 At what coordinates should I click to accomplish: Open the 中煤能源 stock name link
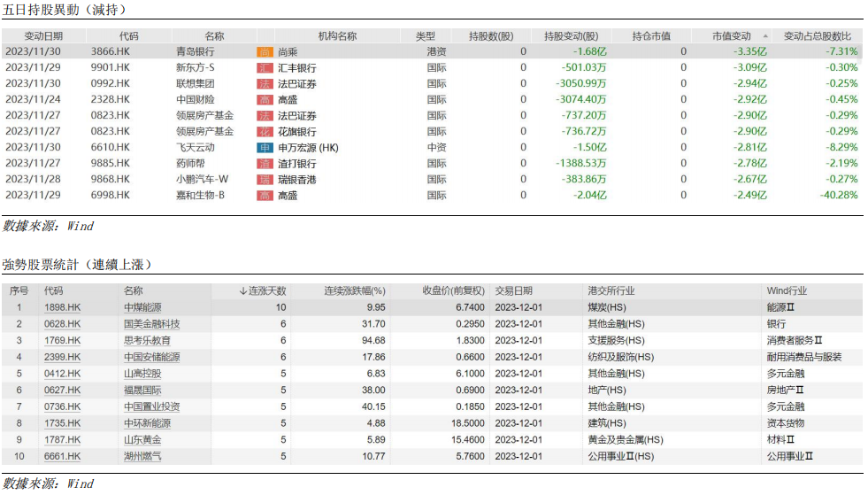coord(142,307)
